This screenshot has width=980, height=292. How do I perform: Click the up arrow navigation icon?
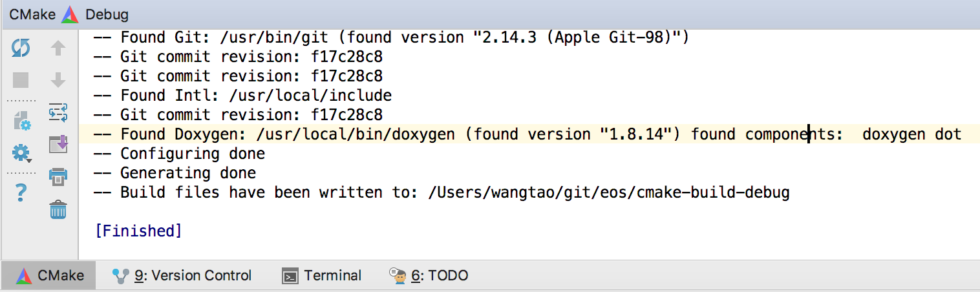coord(58,48)
